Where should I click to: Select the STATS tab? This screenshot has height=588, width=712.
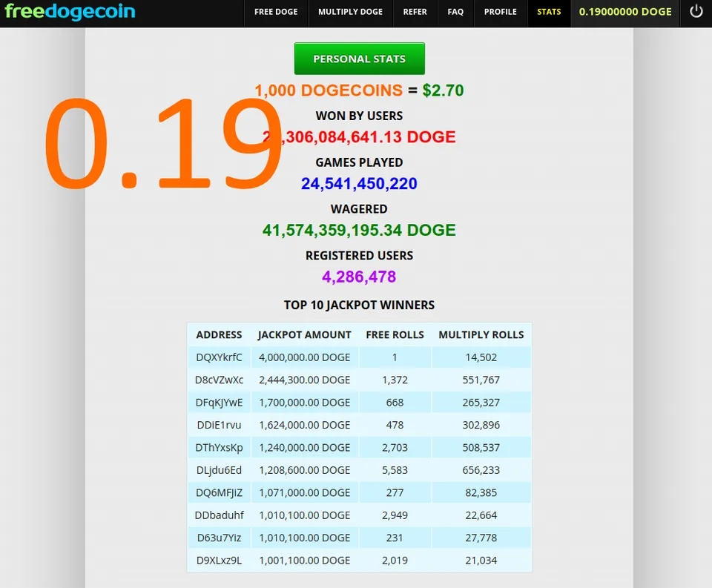click(549, 12)
